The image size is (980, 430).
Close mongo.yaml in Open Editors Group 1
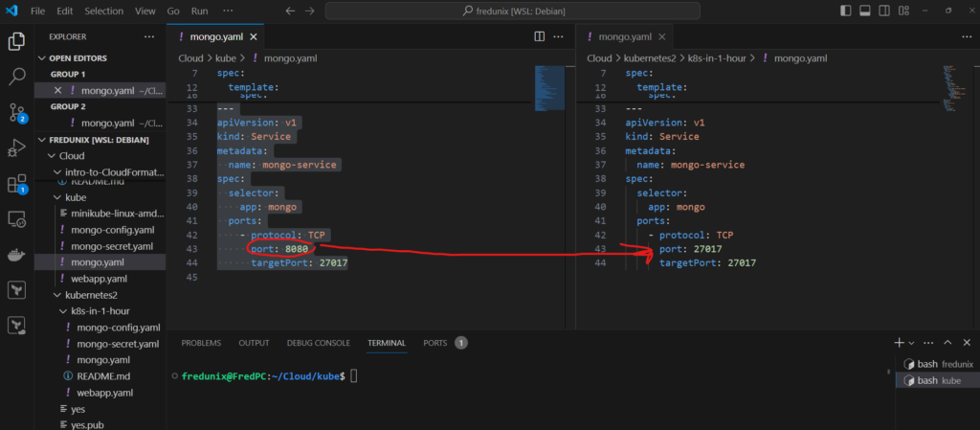[x=58, y=90]
